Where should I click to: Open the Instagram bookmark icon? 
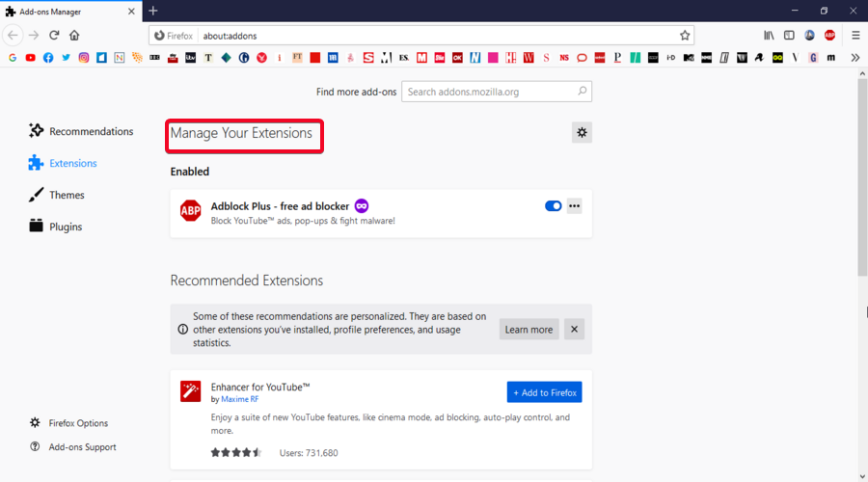pyautogui.click(x=84, y=58)
